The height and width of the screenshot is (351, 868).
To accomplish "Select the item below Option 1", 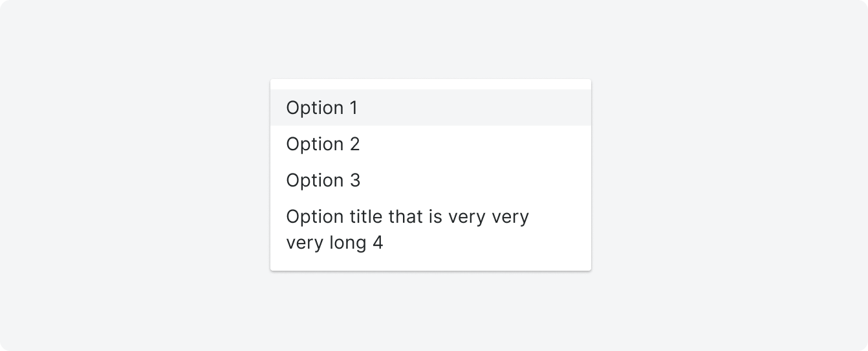I will click(x=431, y=144).
